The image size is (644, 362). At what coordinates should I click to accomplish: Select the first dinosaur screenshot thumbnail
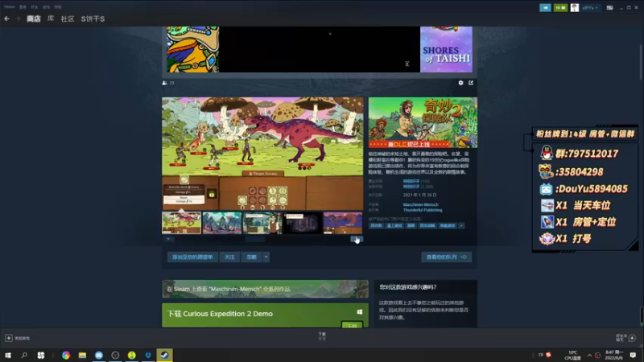(x=182, y=223)
